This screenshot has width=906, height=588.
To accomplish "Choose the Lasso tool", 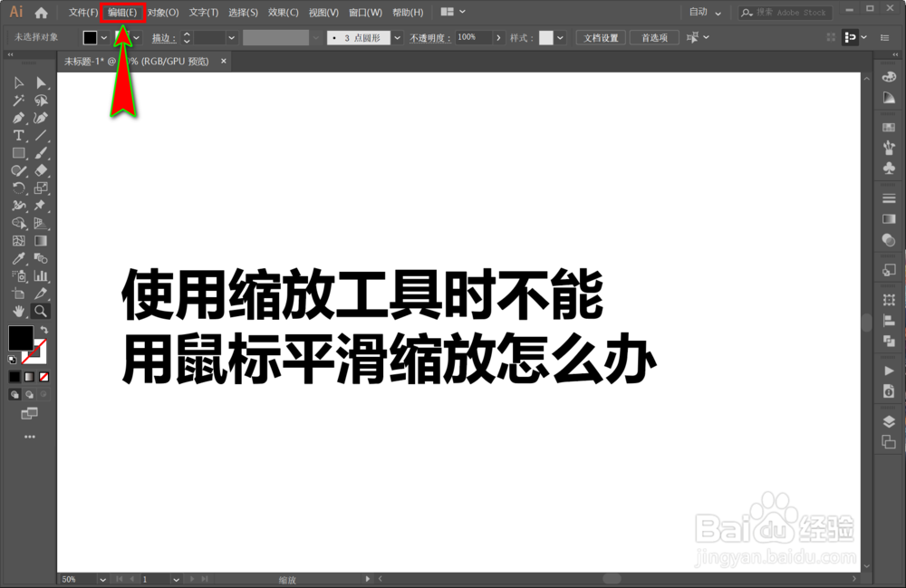I will (41, 101).
